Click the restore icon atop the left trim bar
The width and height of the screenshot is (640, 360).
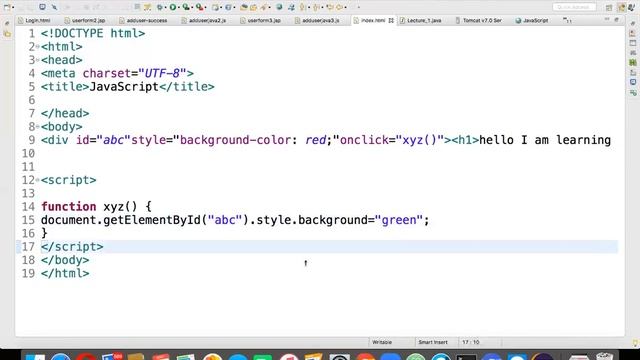point(7,24)
